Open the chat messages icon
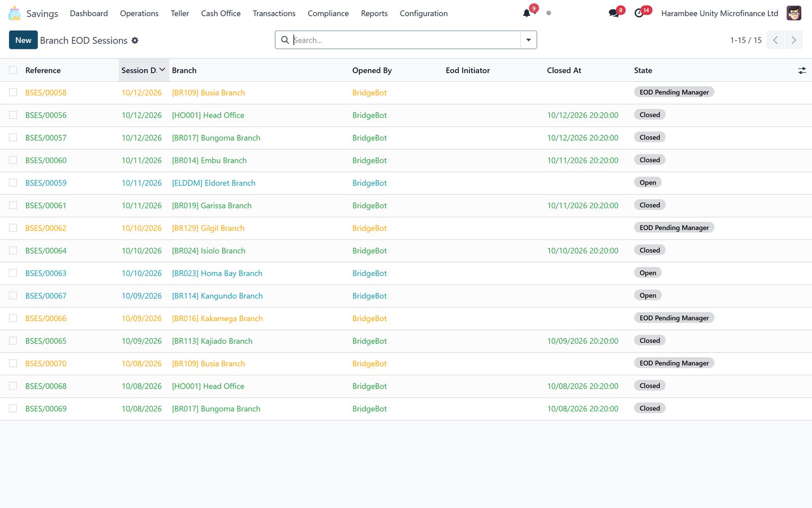This screenshot has width=812, height=508. [614, 13]
